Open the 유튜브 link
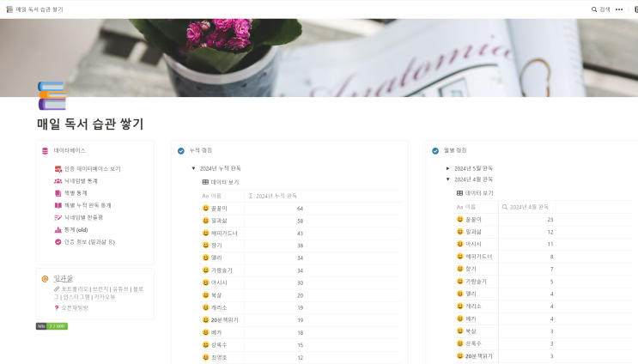 [x=121, y=289]
